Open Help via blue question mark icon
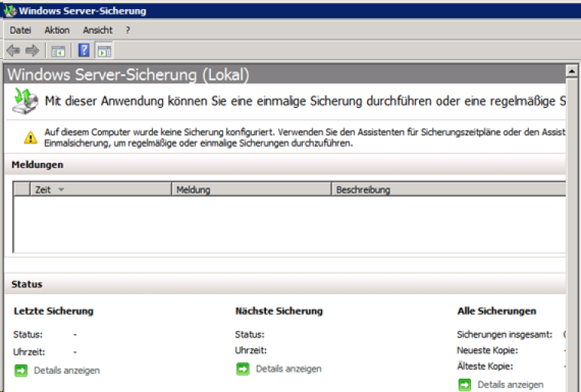Screen dimensions: 581x392 coord(84,50)
